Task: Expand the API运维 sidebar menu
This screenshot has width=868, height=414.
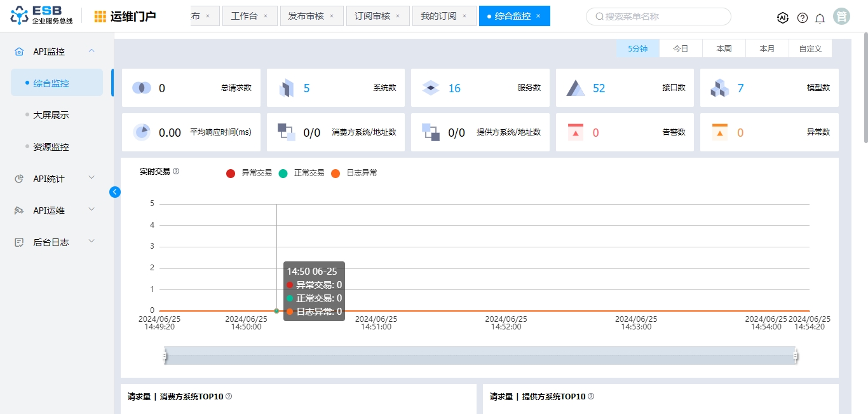Action: tap(56, 210)
